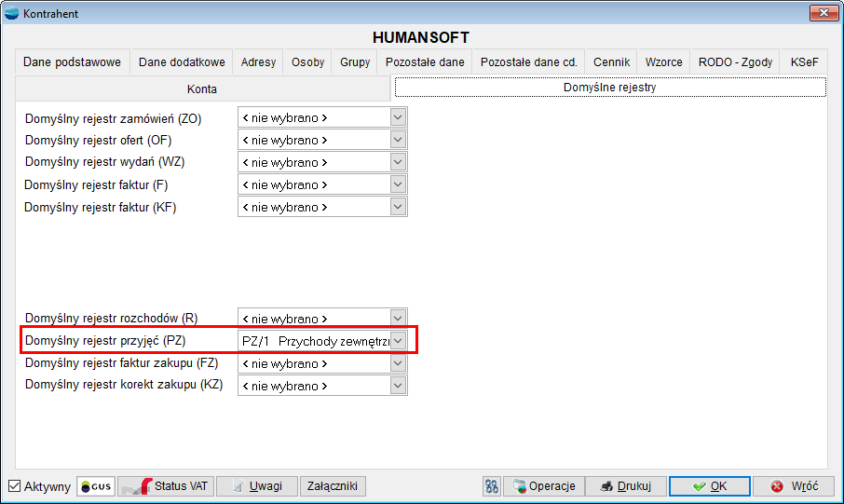Open Uwagi notes button
Image resolution: width=844 pixels, height=504 pixels.
coord(257,486)
